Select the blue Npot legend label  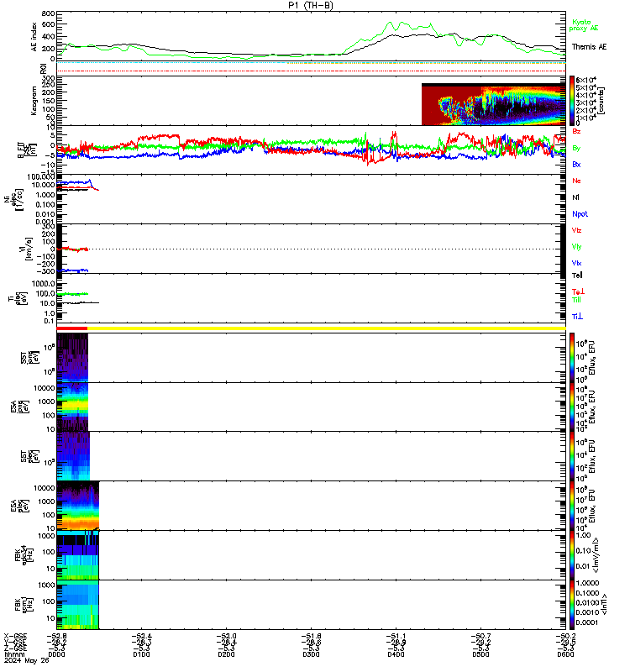pos(580,214)
